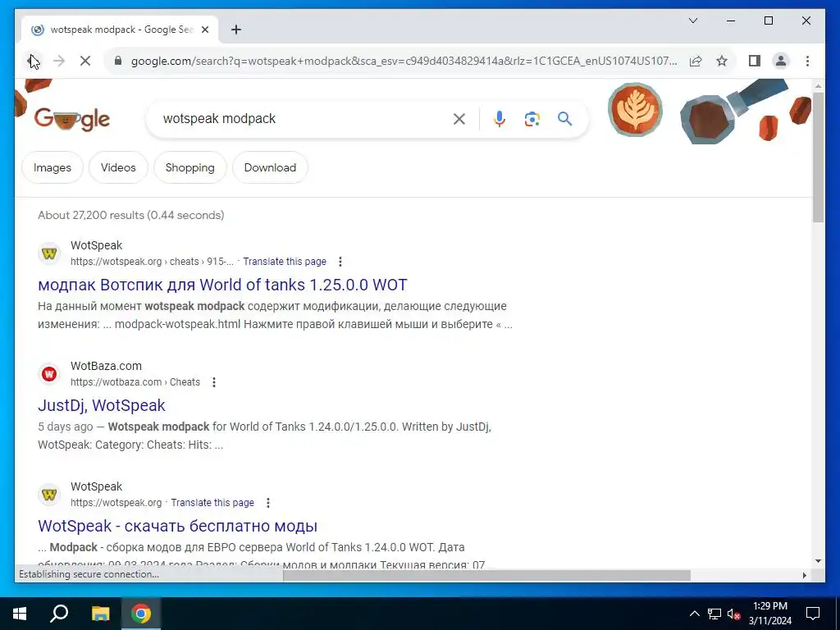Open the Chrome profile avatar

coord(781,61)
